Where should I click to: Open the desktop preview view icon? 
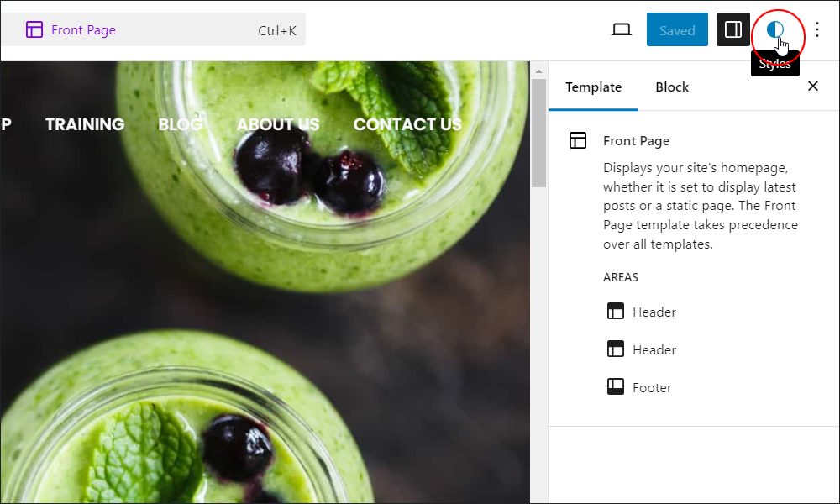pyautogui.click(x=622, y=29)
